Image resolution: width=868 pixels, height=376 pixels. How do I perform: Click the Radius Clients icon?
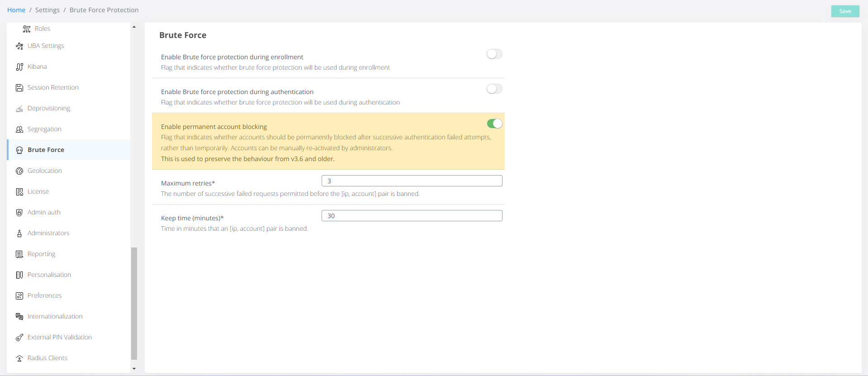coord(19,358)
